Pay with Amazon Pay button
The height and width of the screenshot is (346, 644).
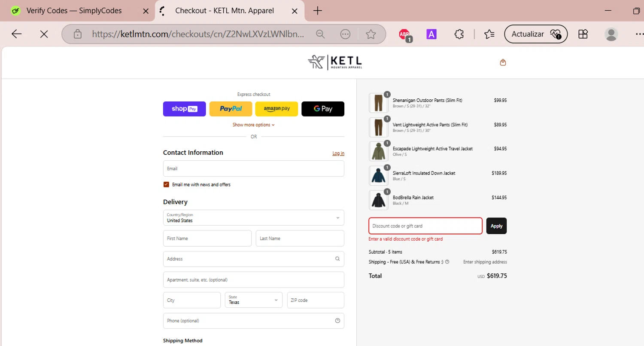[x=276, y=109]
